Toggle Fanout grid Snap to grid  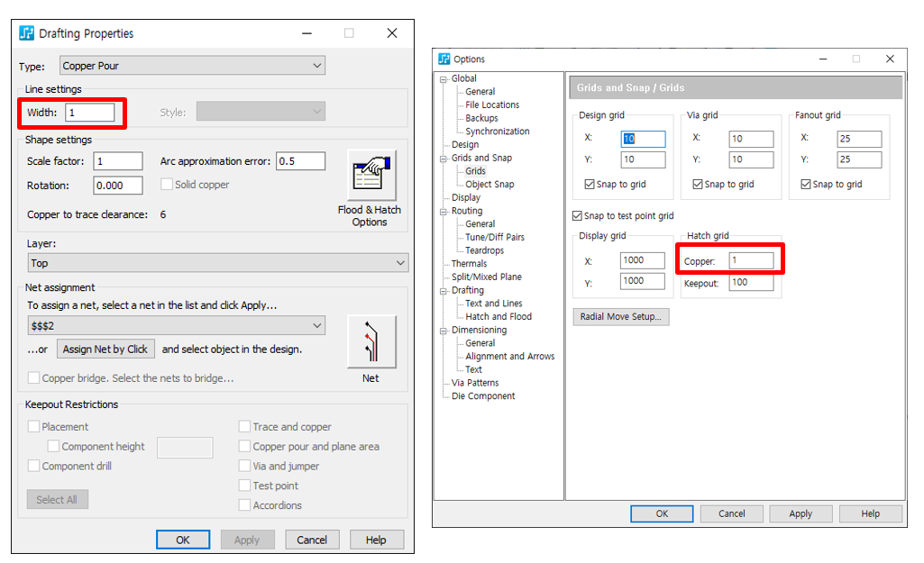point(806,185)
